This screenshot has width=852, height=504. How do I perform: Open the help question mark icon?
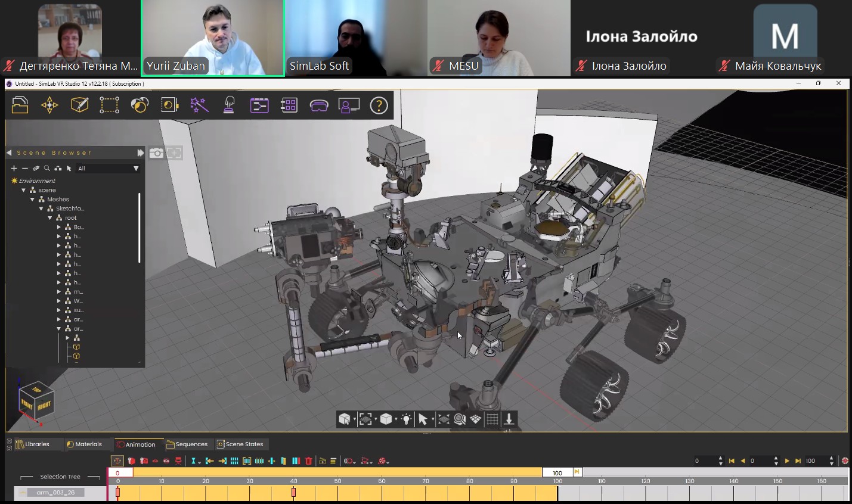pyautogui.click(x=379, y=106)
